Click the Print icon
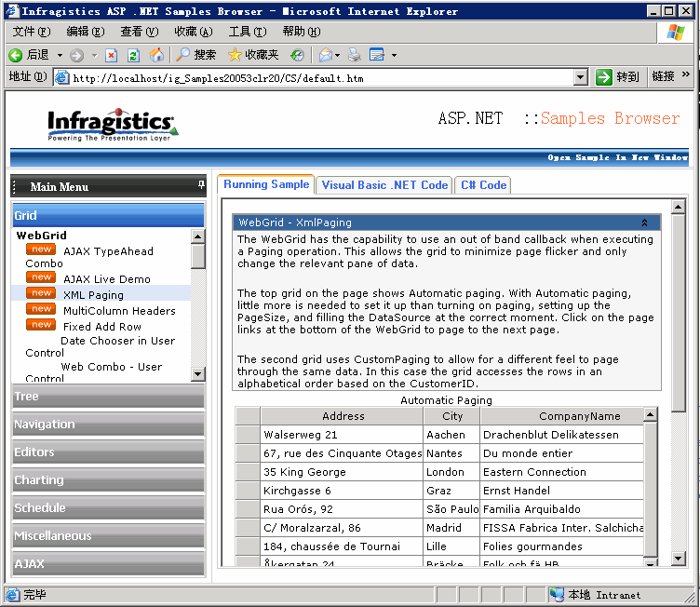This screenshot has height=607, width=700. tap(355, 55)
